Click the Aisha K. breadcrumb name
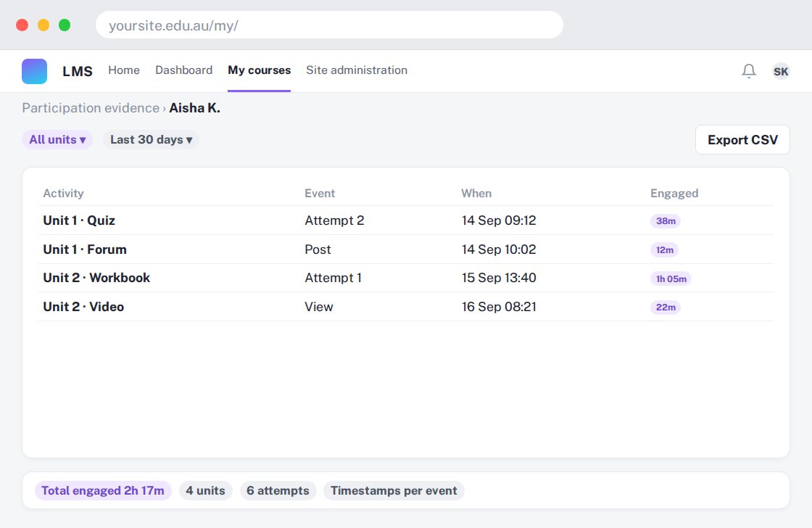812x528 pixels. click(x=195, y=108)
